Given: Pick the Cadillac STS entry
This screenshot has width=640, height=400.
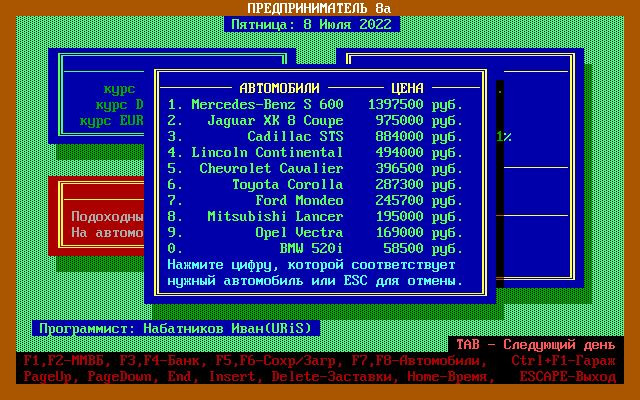Looking at the screenshot, I should click(315, 136).
